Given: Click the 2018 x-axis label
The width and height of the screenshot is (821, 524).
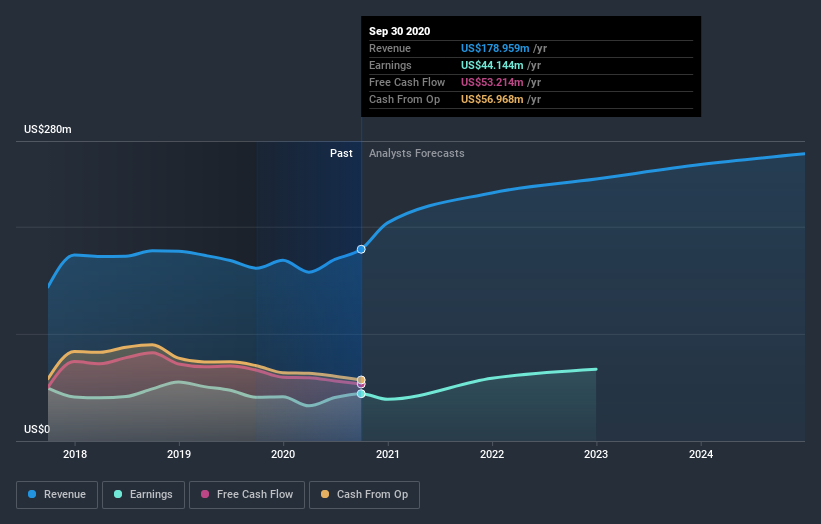Looking at the screenshot, I should pyautogui.click(x=75, y=454).
